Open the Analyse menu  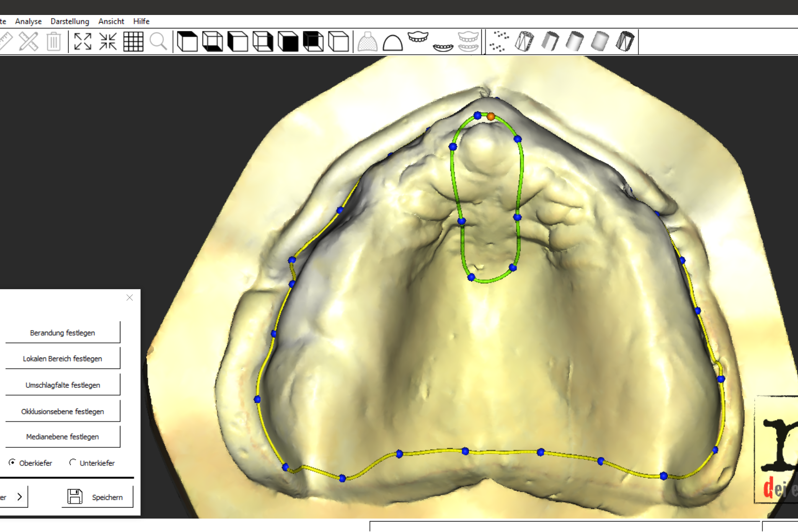coord(28,21)
